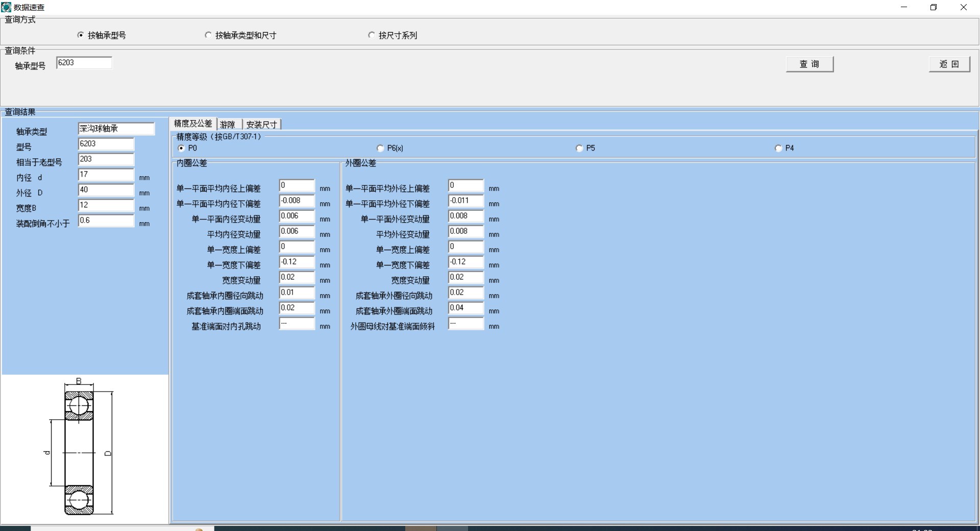Image resolution: width=980 pixels, height=531 pixels.
Task: Click the 单一平面平均内径下偏差 value field
Action: [x=297, y=201]
